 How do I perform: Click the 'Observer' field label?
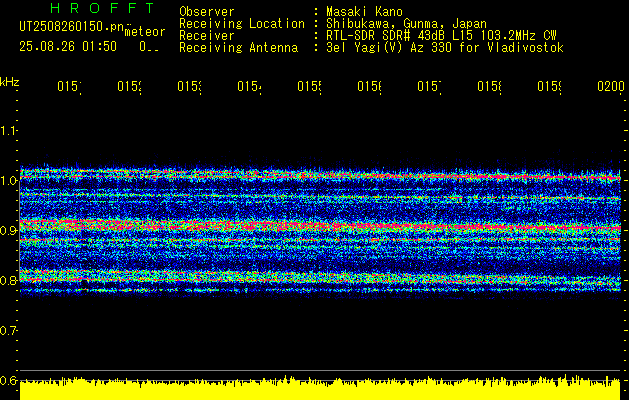(207, 11)
